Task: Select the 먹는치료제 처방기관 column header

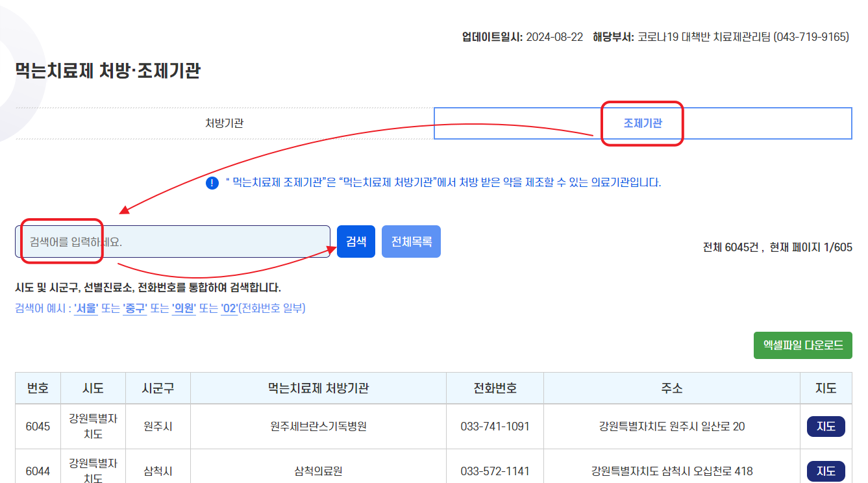Action: pyautogui.click(x=318, y=388)
